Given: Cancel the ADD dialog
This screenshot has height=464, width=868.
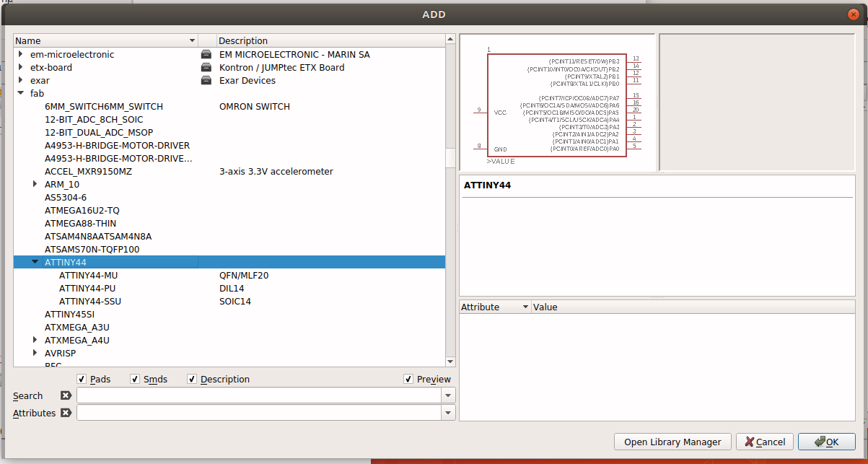Looking at the screenshot, I should (764, 442).
